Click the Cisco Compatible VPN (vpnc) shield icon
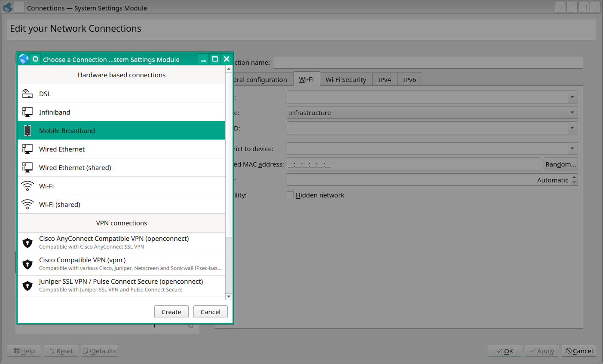The image size is (603, 364). (28, 264)
